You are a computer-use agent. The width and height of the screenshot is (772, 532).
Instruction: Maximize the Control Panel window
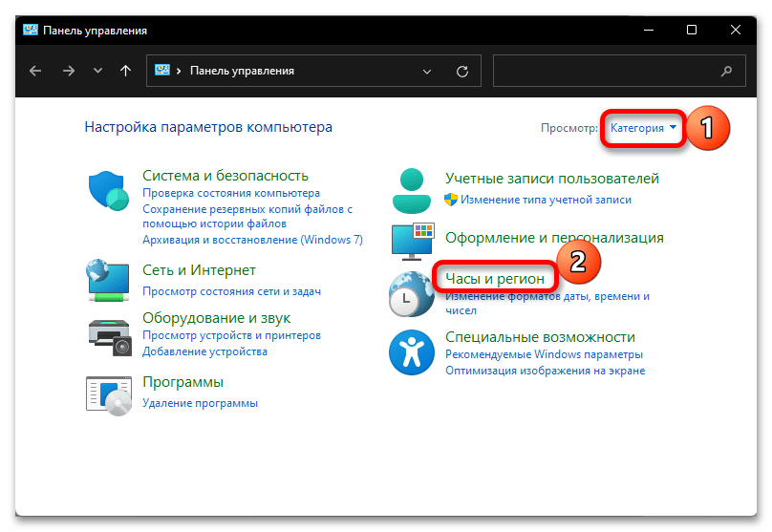(x=692, y=30)
